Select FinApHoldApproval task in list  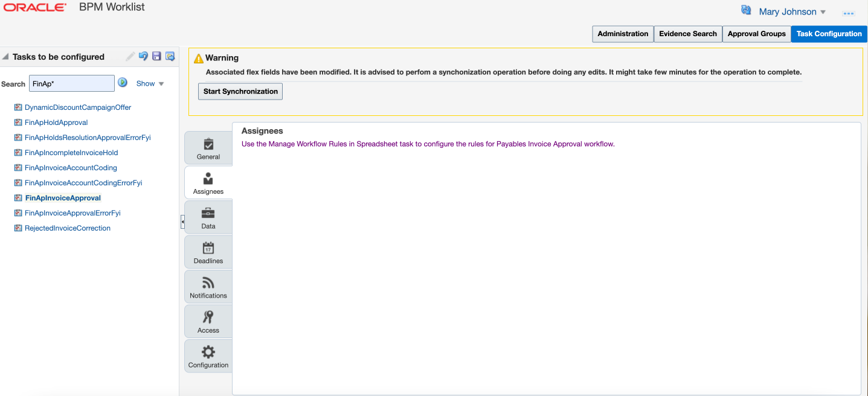56,123
